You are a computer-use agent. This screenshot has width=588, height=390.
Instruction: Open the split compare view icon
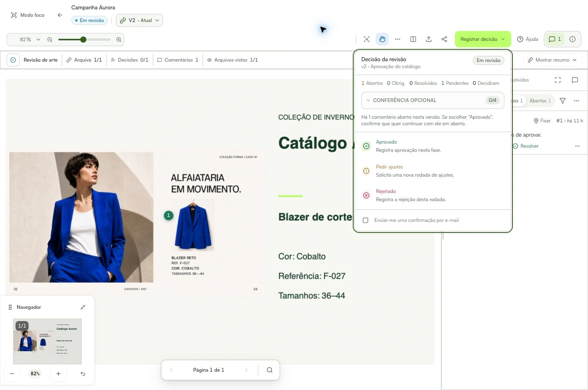(413, 39)
